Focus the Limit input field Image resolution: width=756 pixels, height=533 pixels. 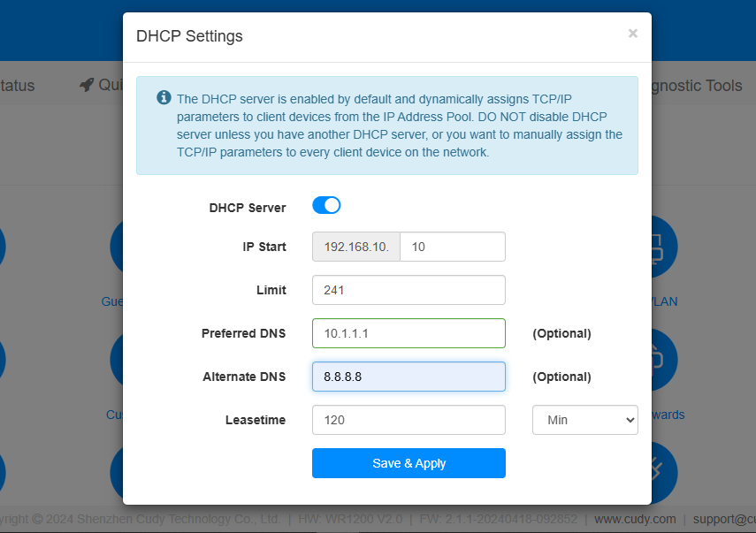[x=409, y=290]
